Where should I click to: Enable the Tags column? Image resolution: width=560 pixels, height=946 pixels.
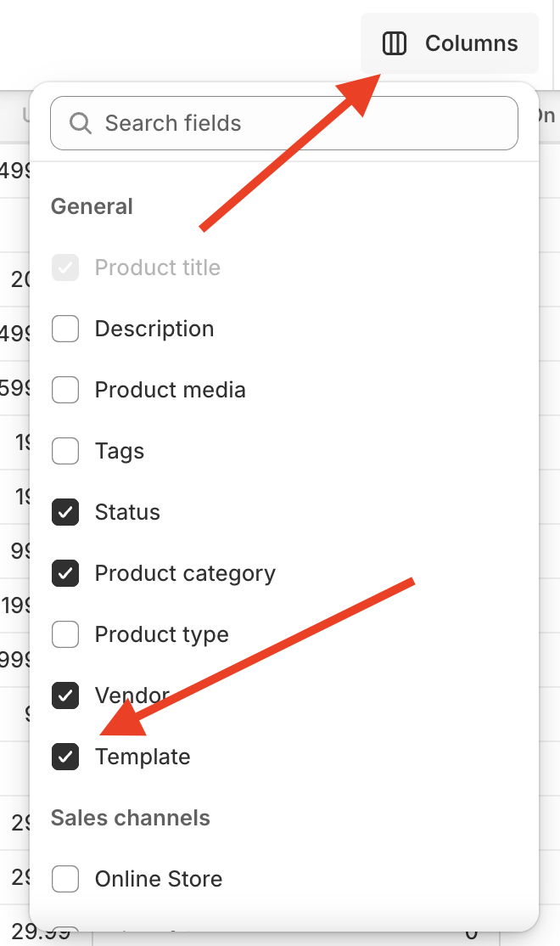65,451
